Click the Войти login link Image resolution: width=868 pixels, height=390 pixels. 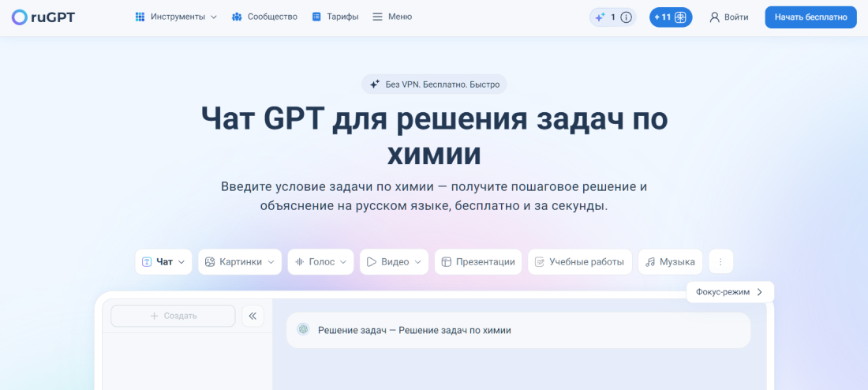pyautogui.click(x=728, y=17)
